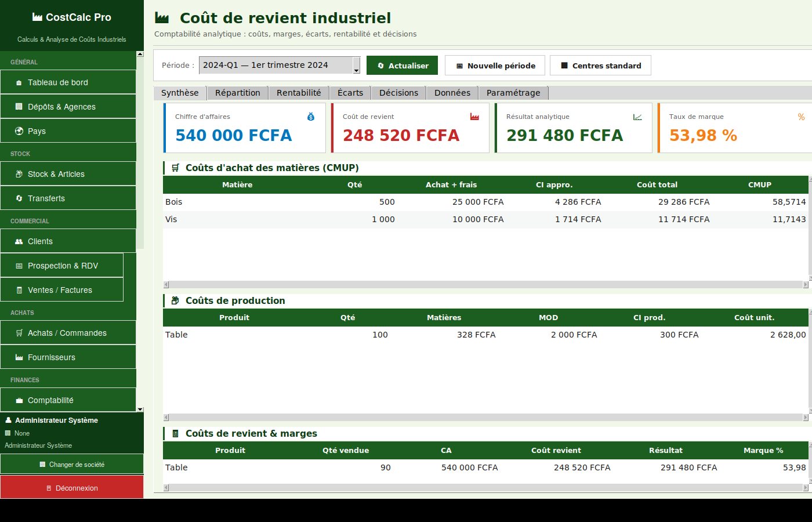Screen dimensions: 812x522
Task: Click the Ventes / Factures icon
Action: tap(19, 290)
